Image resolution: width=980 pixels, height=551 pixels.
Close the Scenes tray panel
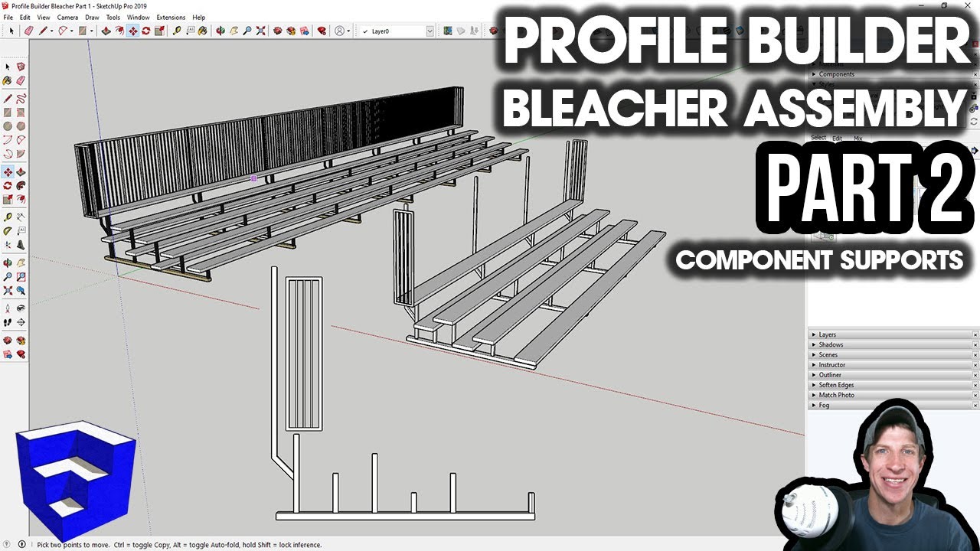[975, 354]
